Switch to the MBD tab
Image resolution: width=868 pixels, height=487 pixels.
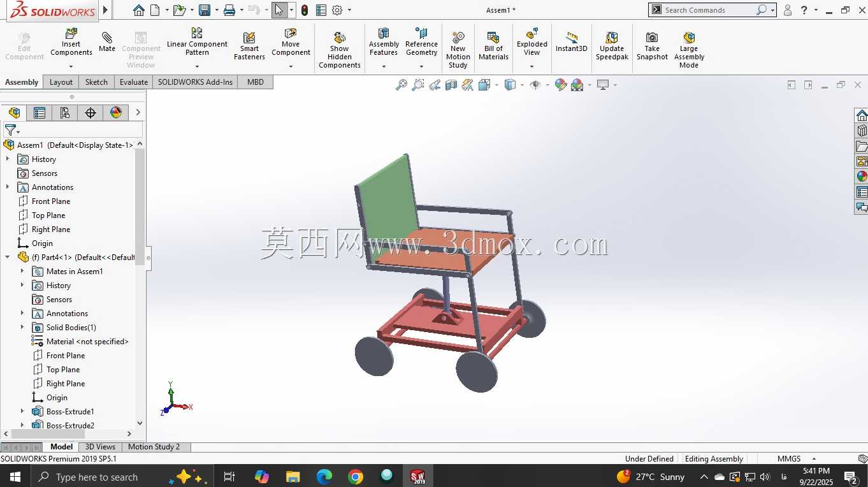pos(256,82)
